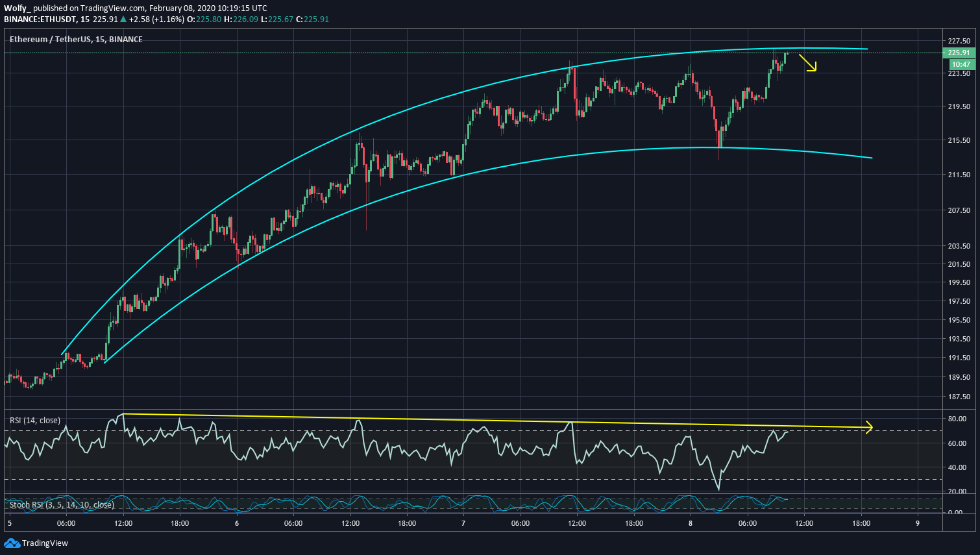The width and height of the screenshot is (980, 555).
Task: Click the 'February 08, 2020 10:19:15 UTC' timestamp
Action: click(x=208, y=8)
